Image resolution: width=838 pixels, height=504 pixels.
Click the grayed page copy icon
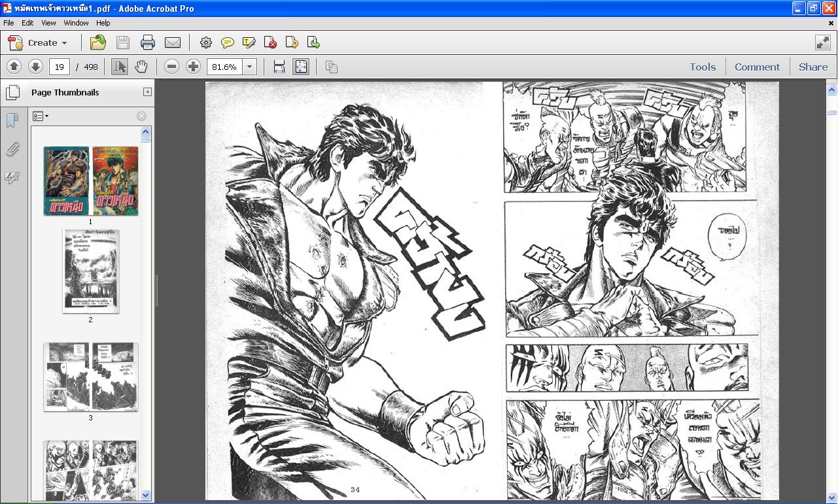click(332, 67)
